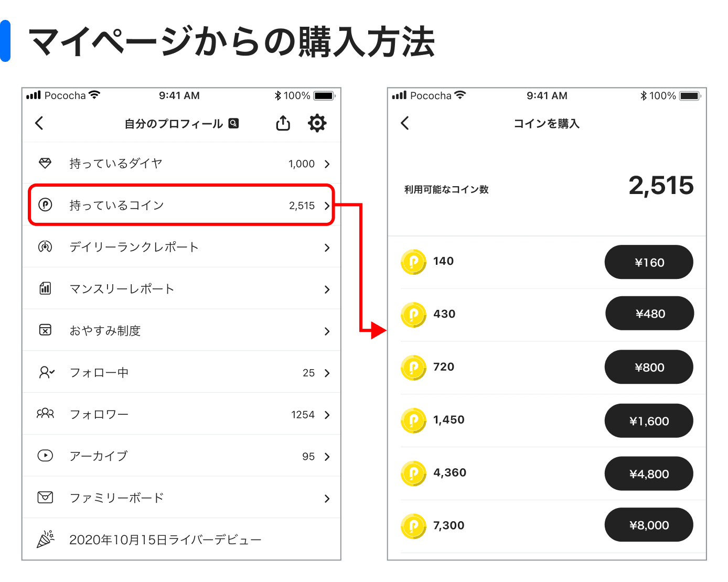Expand the 持っているコイン row chevron
This screenshot has width=728, height=582.
coord(327,206)
